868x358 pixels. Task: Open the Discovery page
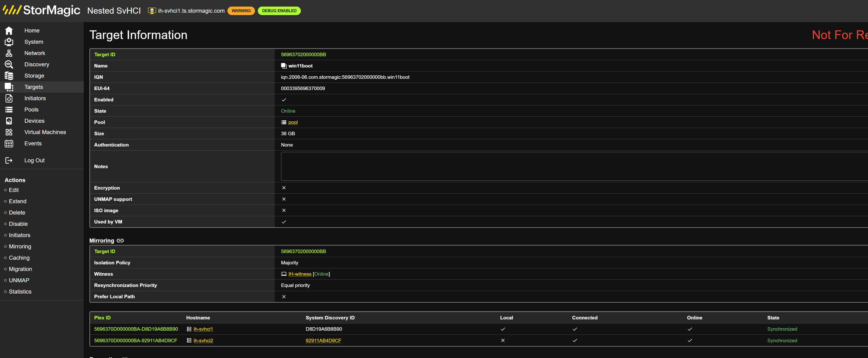pos(37,64)
